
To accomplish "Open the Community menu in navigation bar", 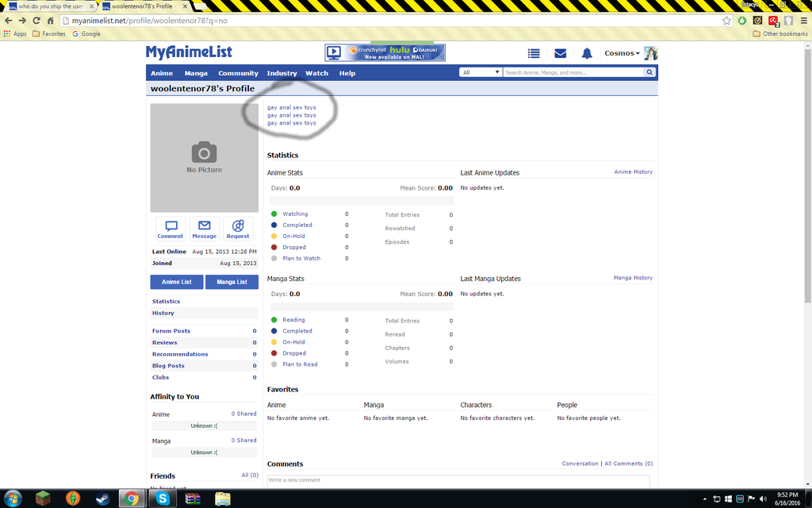I will pos(238,73).
